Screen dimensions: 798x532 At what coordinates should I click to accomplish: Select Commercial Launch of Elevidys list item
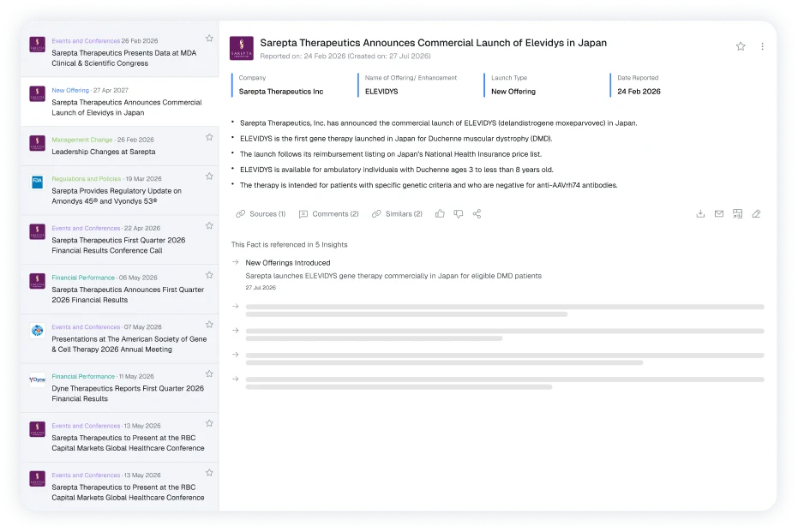[x=120, y=101]
